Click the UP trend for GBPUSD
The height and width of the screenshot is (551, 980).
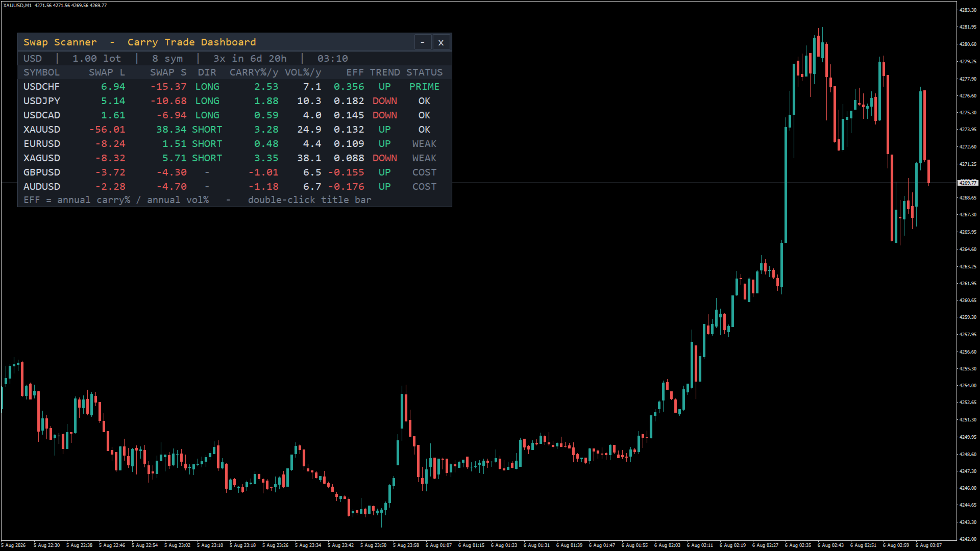pos(385,172)
